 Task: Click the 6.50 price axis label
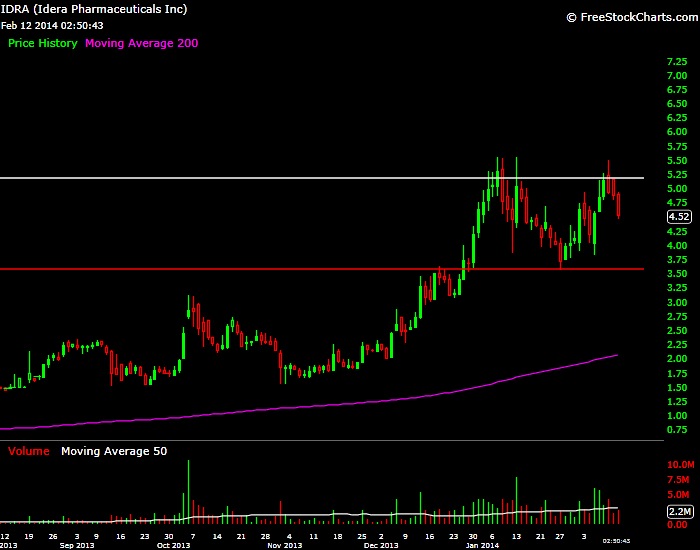coord(677,104)
